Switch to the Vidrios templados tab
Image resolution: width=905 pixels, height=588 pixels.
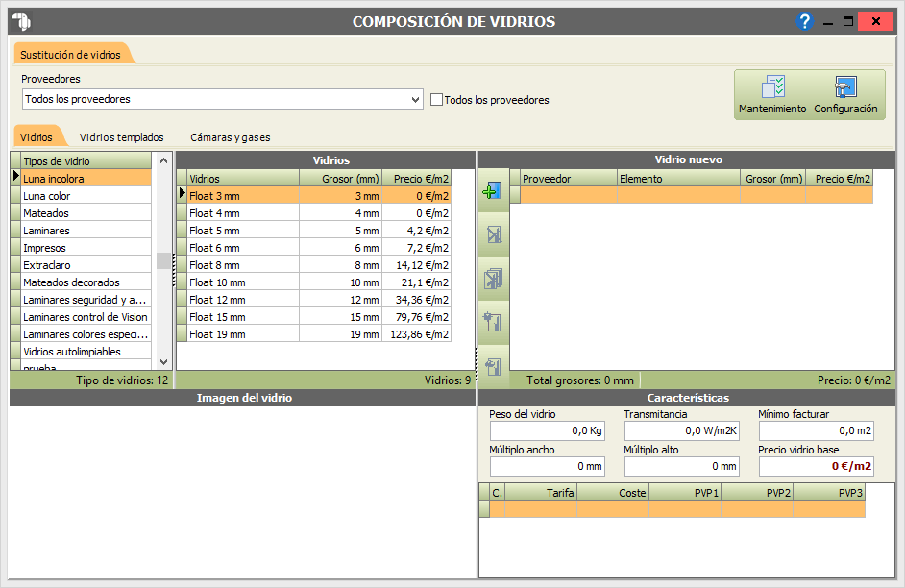point(121,137)
